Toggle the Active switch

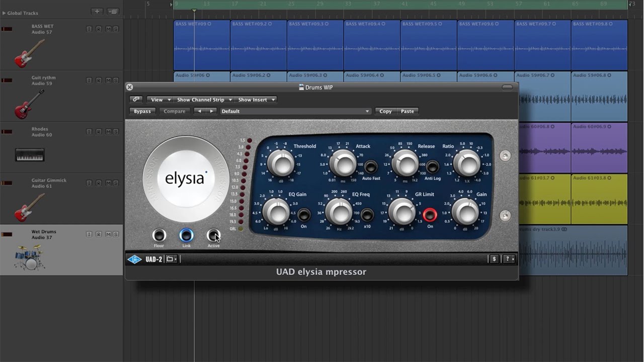point(213,235)
